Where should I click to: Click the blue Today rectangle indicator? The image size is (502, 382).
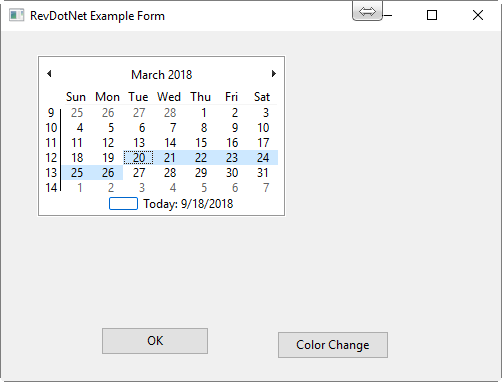(x=123, y=204)
